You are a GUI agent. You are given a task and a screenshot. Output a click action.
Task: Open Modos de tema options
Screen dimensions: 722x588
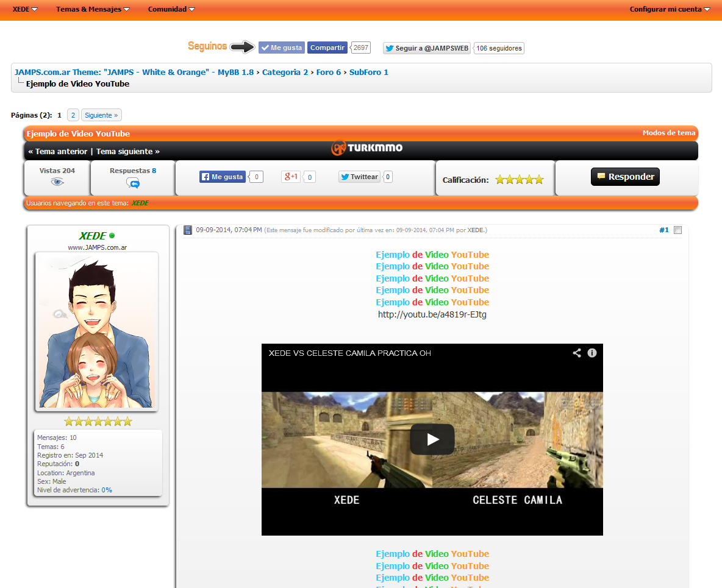[x=668, y=133]
